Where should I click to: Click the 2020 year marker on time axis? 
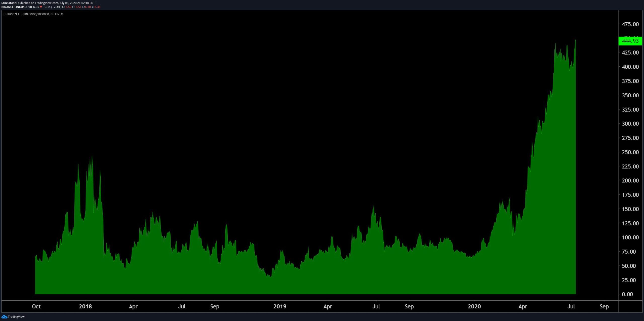474,306
